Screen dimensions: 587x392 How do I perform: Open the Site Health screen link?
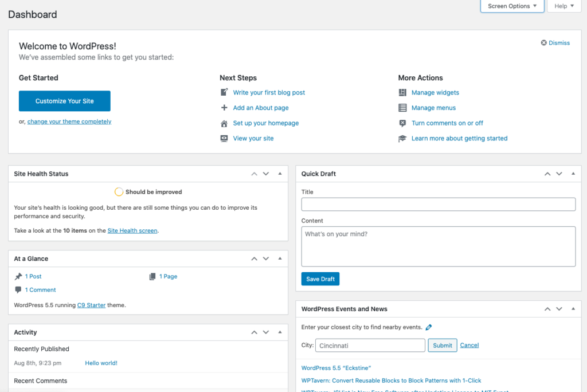132,230
